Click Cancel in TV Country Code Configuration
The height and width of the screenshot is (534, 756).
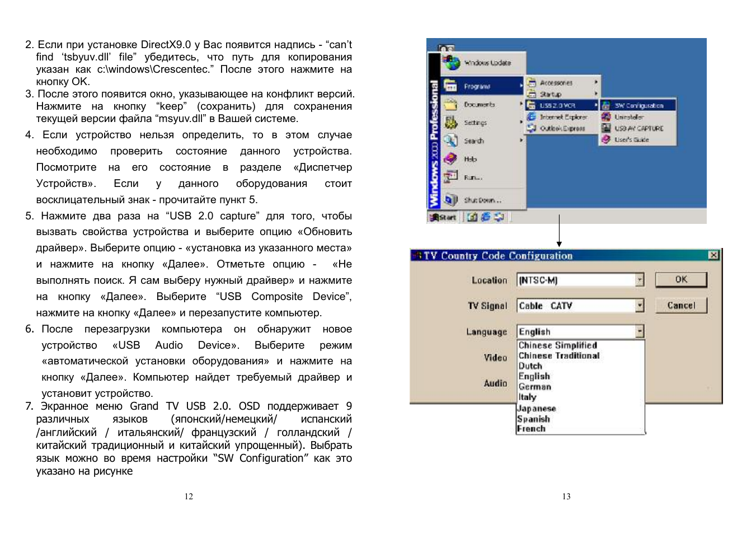pos(681,305)
